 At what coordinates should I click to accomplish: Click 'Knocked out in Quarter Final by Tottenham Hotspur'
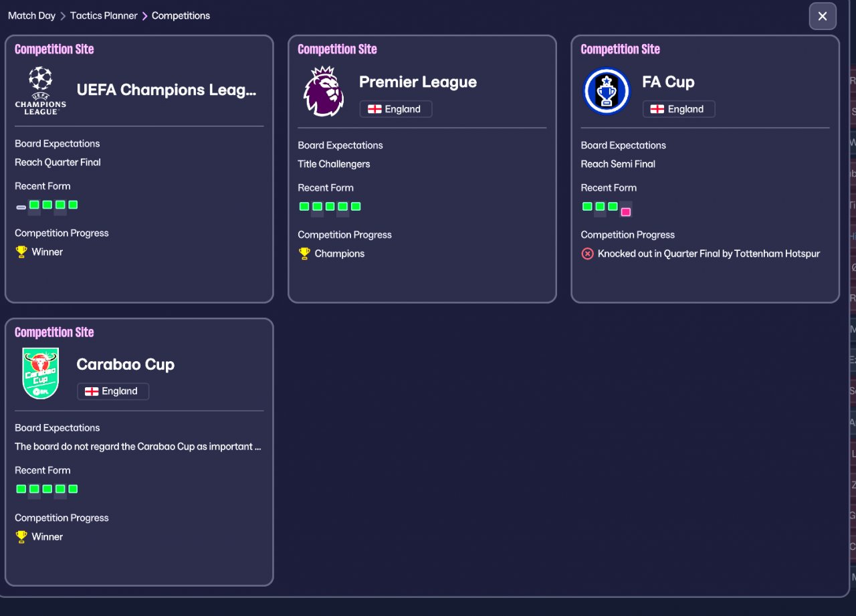[x=709, y=253]
